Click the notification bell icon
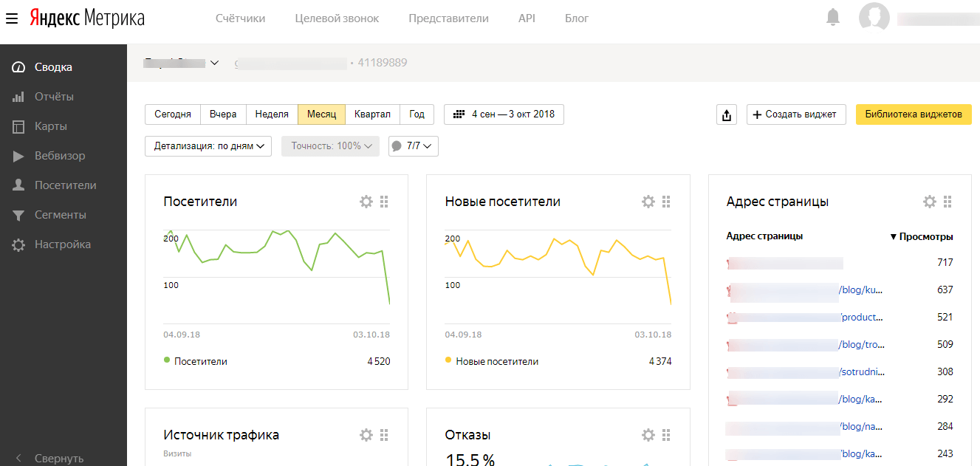The width and height of the screenshot is (980, 466). click(832, 18)
